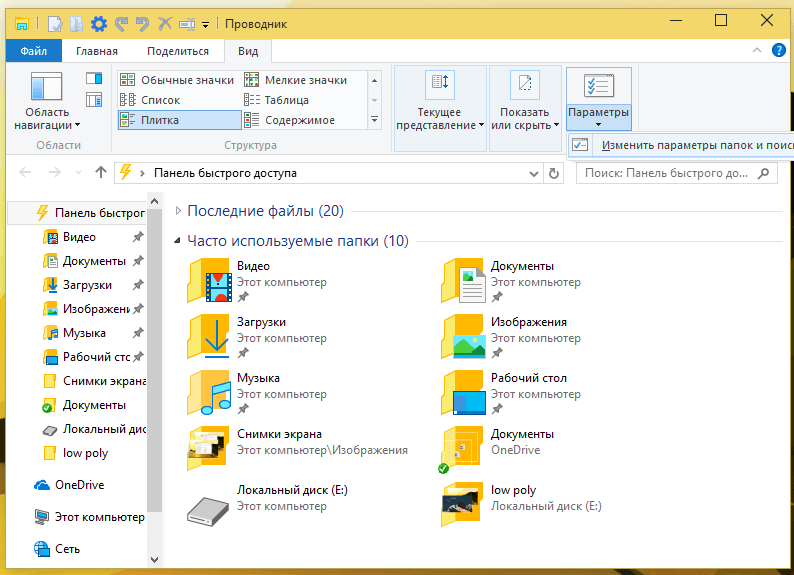
Task: Open the address bar history dropdown
Action: (533, 174)
